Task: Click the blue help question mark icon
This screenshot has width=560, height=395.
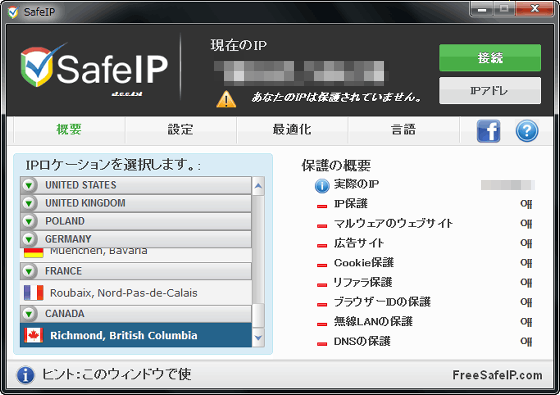Action: 527,131
